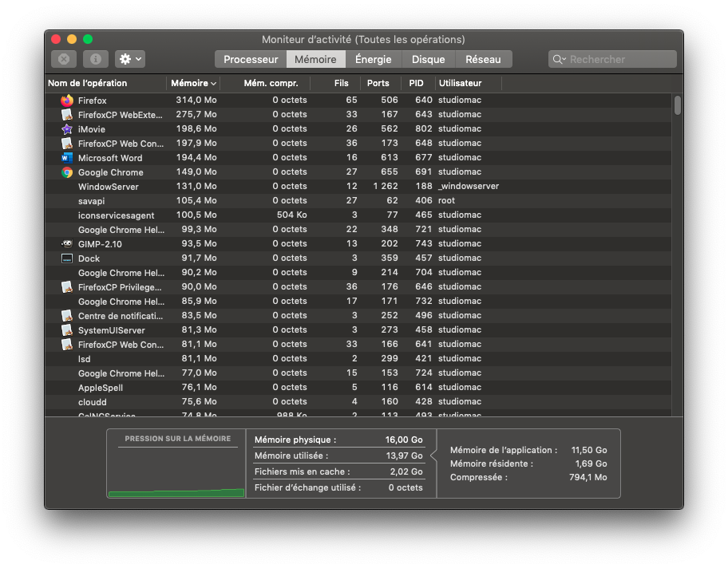This screenshot has width=728, height=568.
Task: Select Google Chrome Hel... row with 99,3 Mo
Action: 358,230
